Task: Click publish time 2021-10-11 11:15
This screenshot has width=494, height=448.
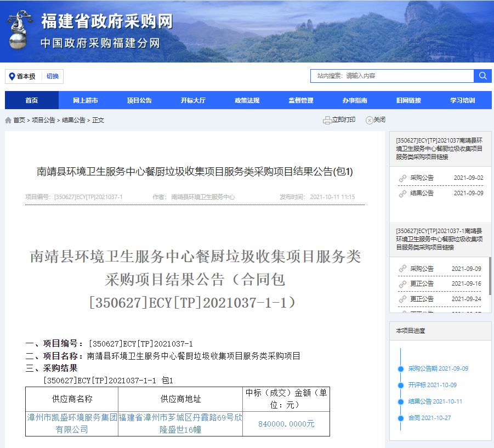Action: (332, 197)
